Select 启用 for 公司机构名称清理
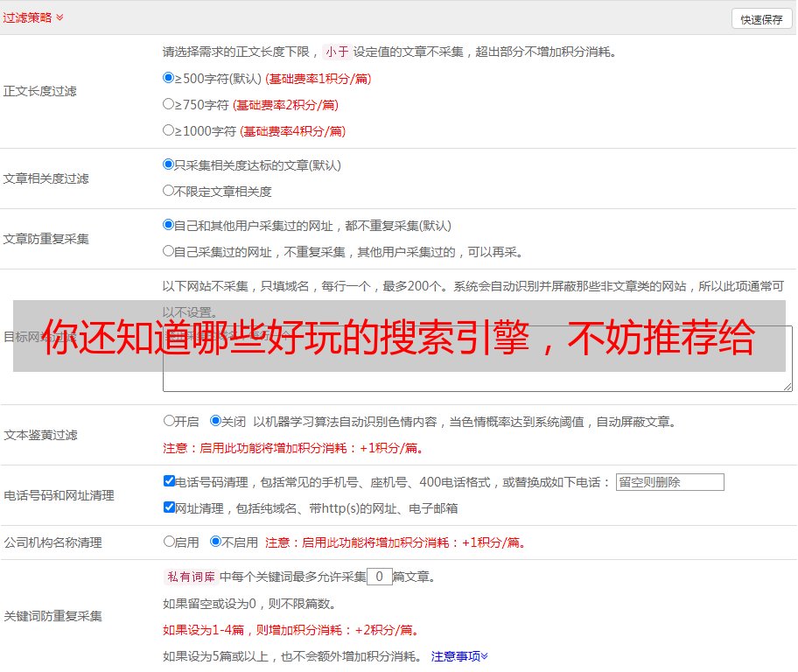 click(x=170, y=542)
